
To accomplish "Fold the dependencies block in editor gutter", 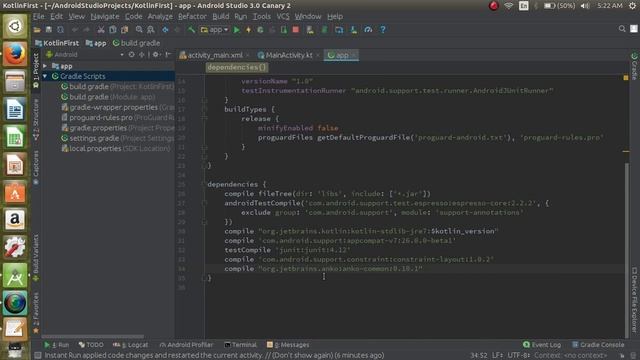I will (204, 184).
